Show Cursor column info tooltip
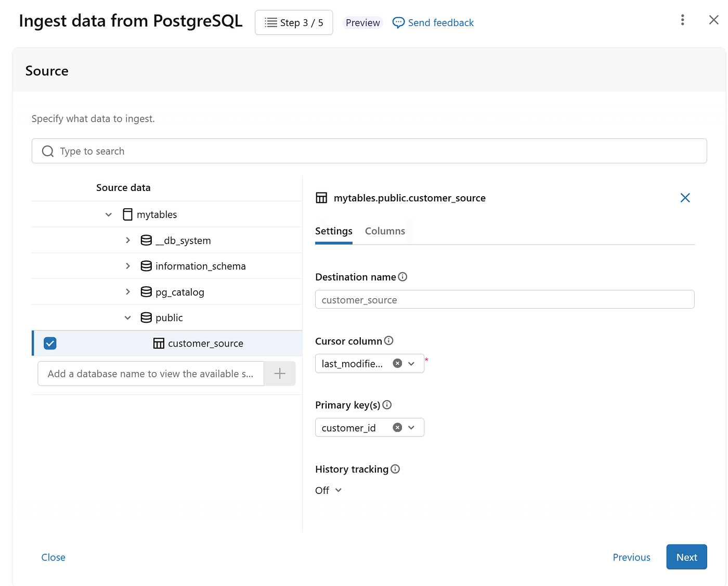The width and height of the screenshot is (728, 586). pos(388,341)
